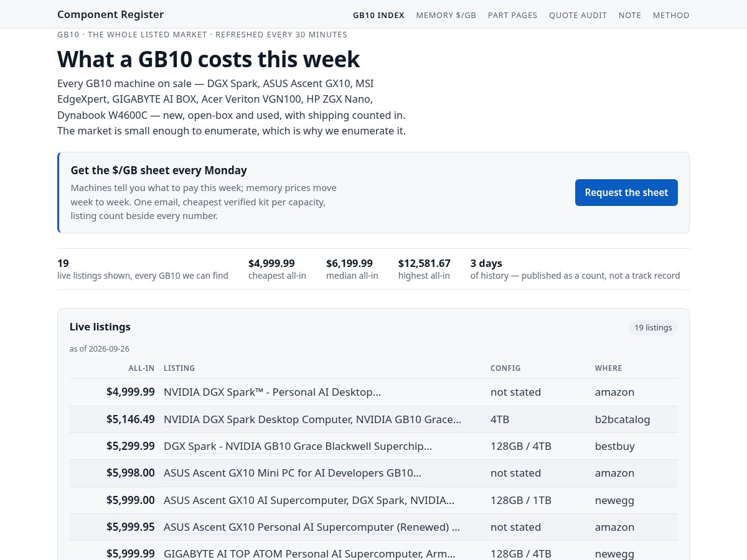The height and width of the screenshot is (560, 747).
Task: Select the LISTING column header
Action: (x=179, y=368)
